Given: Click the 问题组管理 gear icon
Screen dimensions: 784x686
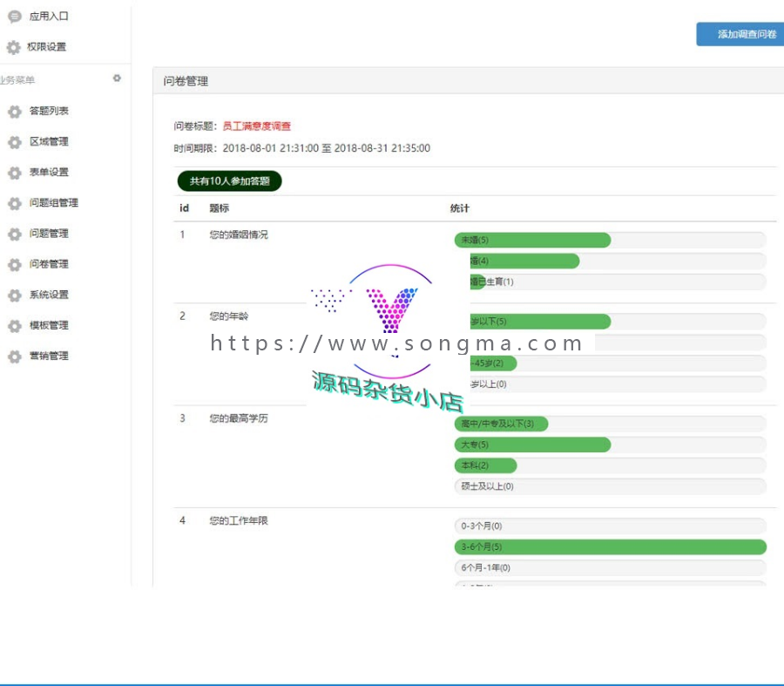Looking at the screenshot, I should coord(14,202).
